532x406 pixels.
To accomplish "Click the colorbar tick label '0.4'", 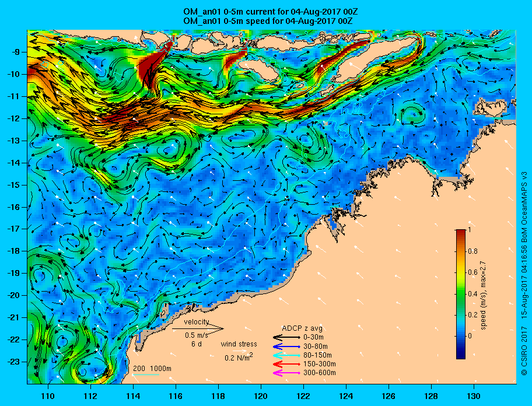I will tap(473, 294).
